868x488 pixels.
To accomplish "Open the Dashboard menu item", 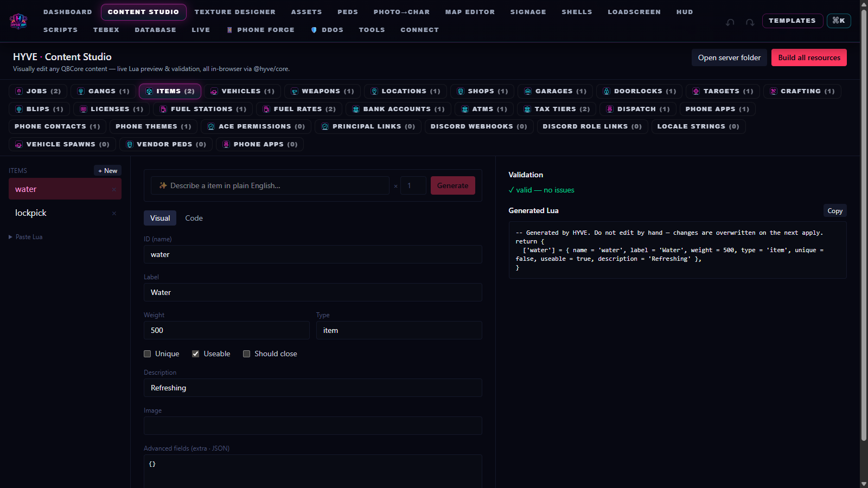I will 68,12.
